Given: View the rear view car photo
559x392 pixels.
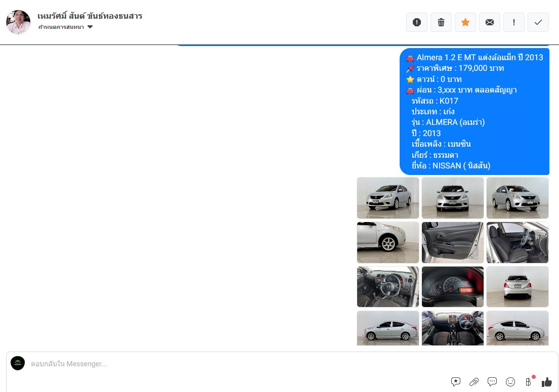Looking at the screenshot, I should (x=518, y=287).
